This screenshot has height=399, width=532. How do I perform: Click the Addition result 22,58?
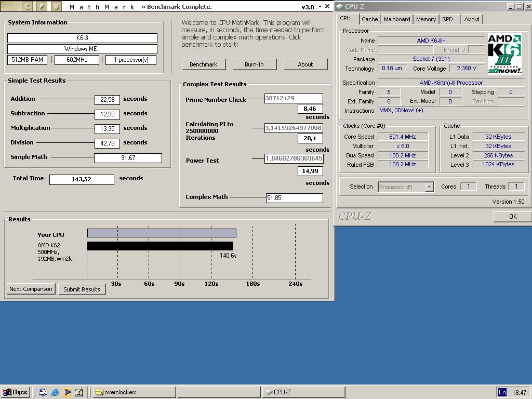pyautogui.click(x=107, y=100)
